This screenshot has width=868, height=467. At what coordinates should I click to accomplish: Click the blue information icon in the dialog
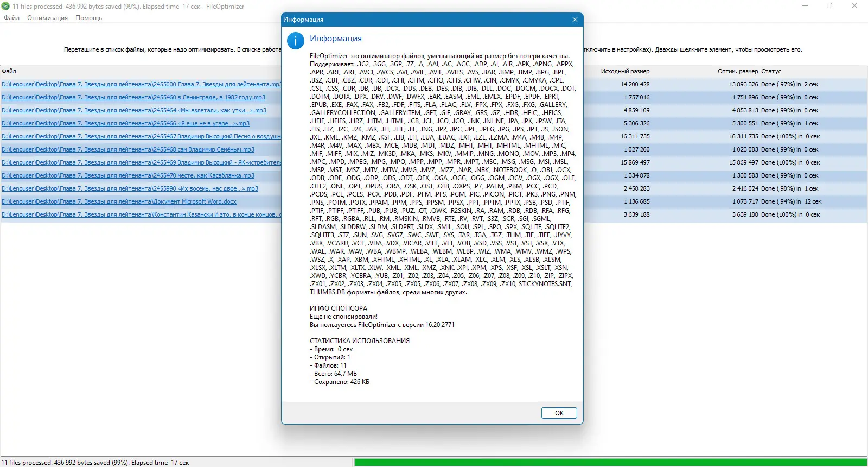296,41
